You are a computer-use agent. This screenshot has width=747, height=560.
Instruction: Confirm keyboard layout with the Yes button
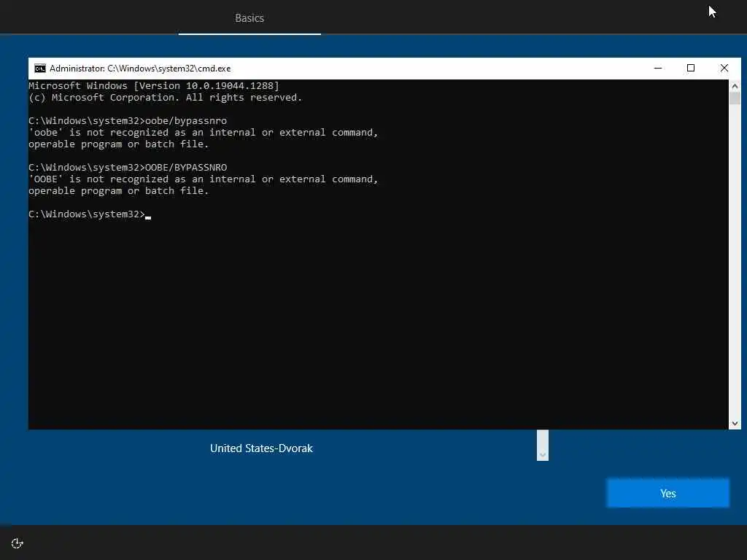click(x=668, y=494)
